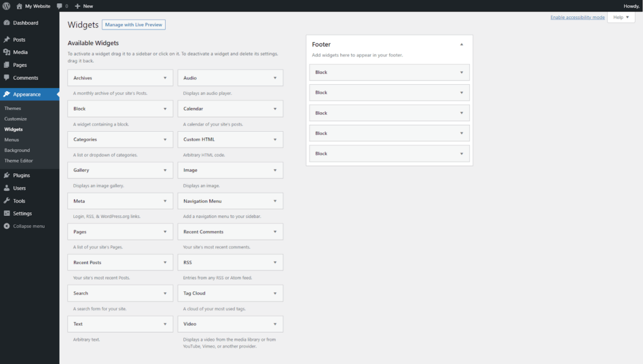Collapse the Footer widget area arrow
The width and height of the screenshot is (643, 364).
point(462,45)
